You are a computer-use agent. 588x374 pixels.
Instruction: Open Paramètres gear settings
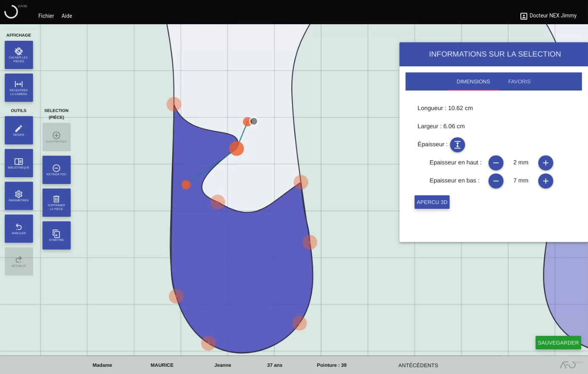(x=19, y=196)
